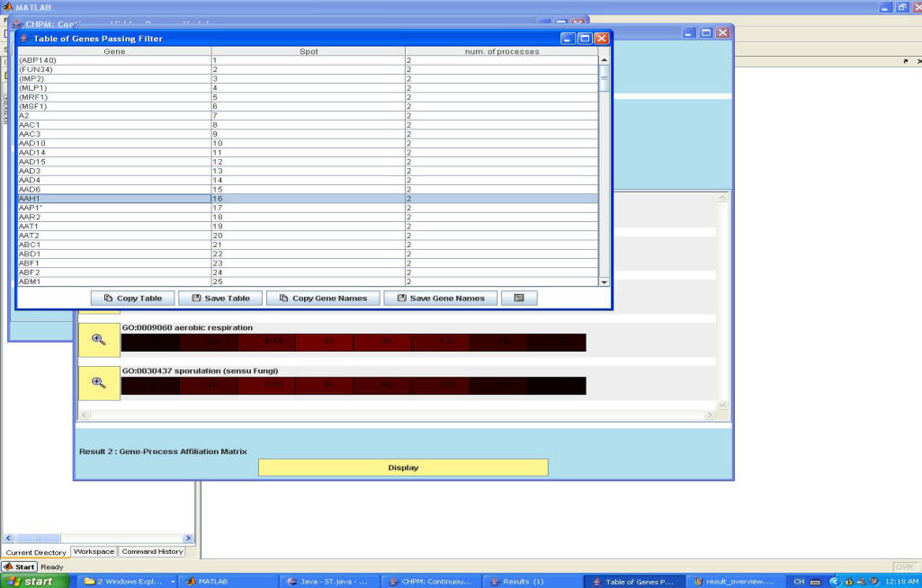The image size is (922, 588).
Task: Click magnifier icon for aerobic respiration
Action: click(99, 340)
